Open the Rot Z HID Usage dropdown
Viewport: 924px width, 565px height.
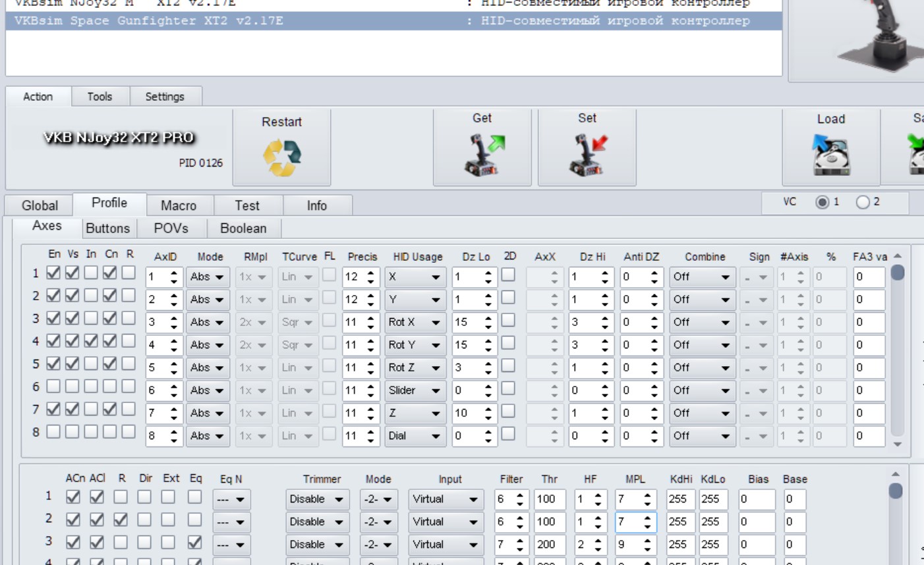click(x=415, y=368)
